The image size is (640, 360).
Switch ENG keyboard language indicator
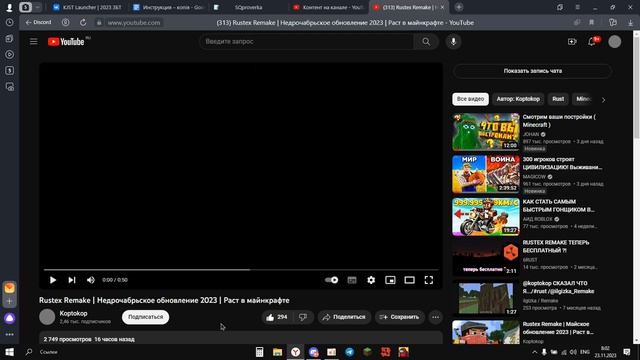pos(585,352)
